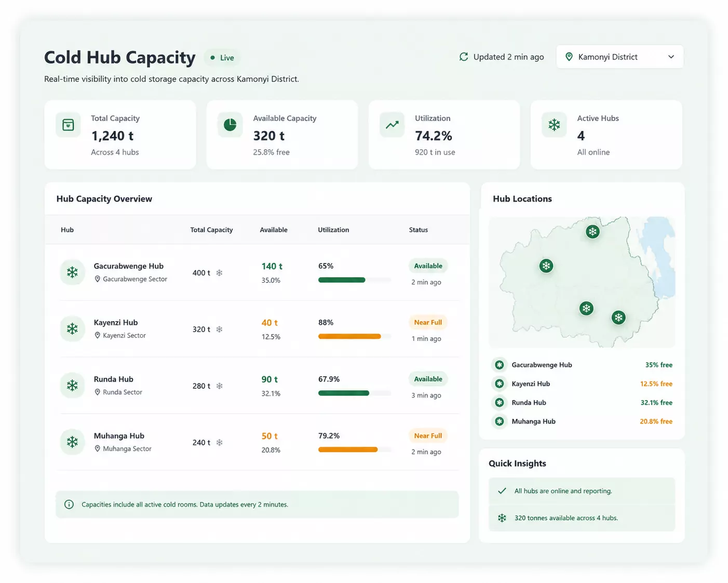Click the legend icon beside Kayenzi Hub

(500, 383)
